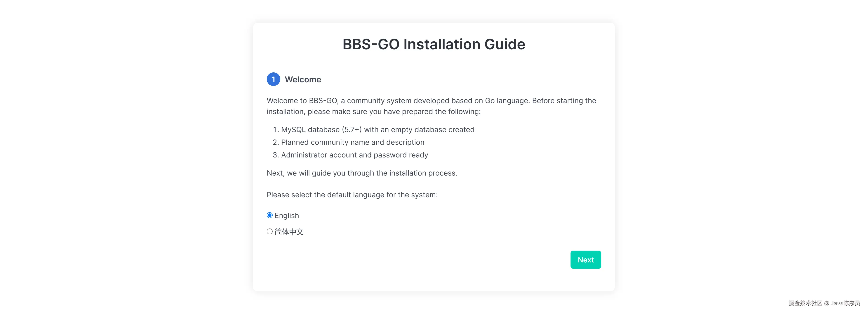Click the 'Please select the default language' prompt

(x=352, y=195)
